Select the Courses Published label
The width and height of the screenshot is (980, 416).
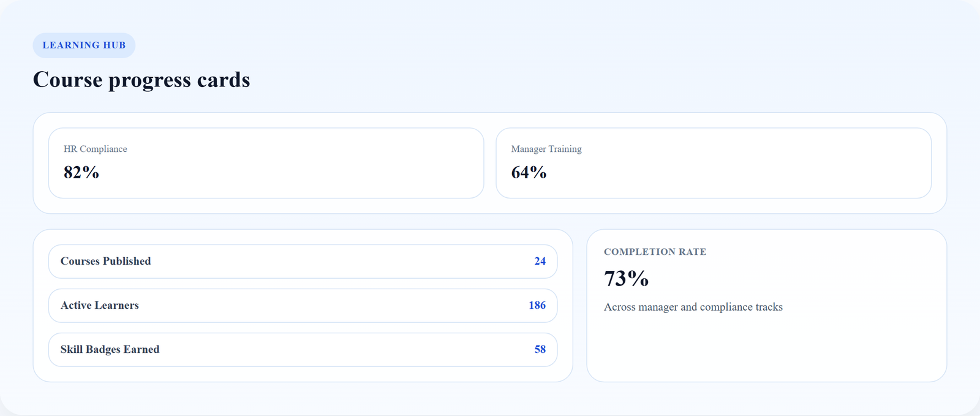pos(105,261)
